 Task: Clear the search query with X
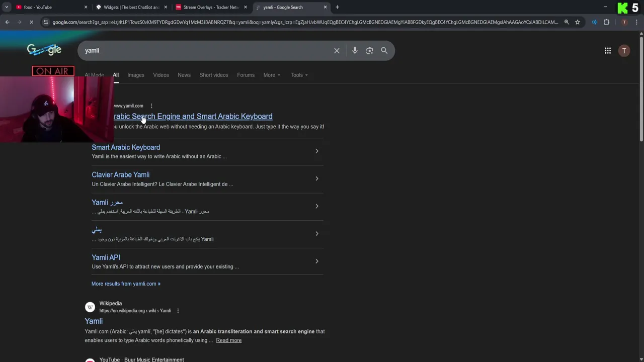tap(337, 50)
